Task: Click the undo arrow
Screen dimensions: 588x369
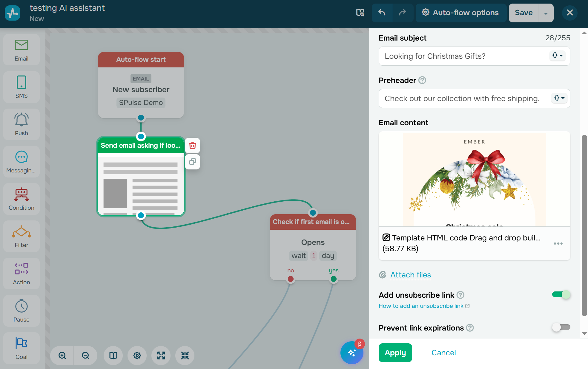Action: 382,13
